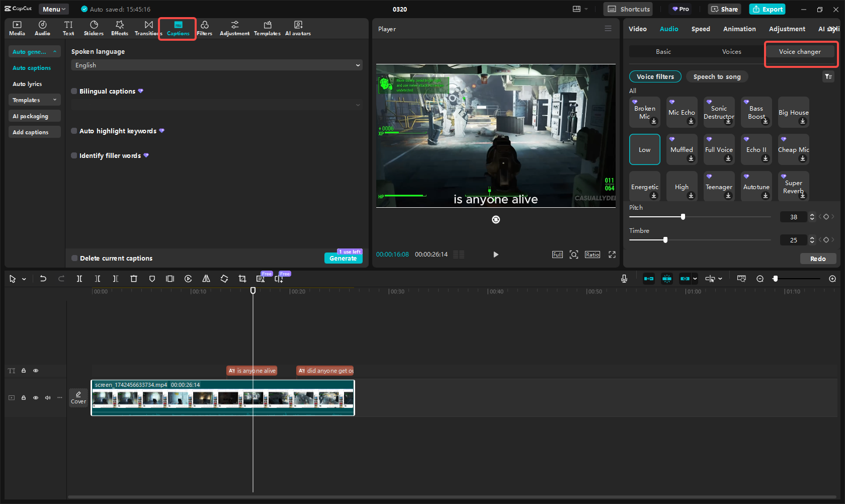Image resolution: width=845 pixels, height=504 pixels.
Task: Collapse the Auto generated section
Action: [x=54, y=51]
